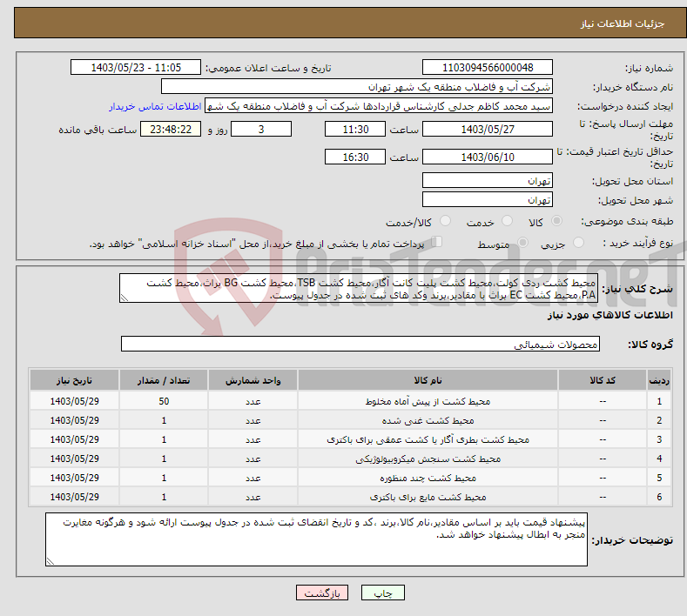Click the goods group field محصولات شیمیائی

360,345
